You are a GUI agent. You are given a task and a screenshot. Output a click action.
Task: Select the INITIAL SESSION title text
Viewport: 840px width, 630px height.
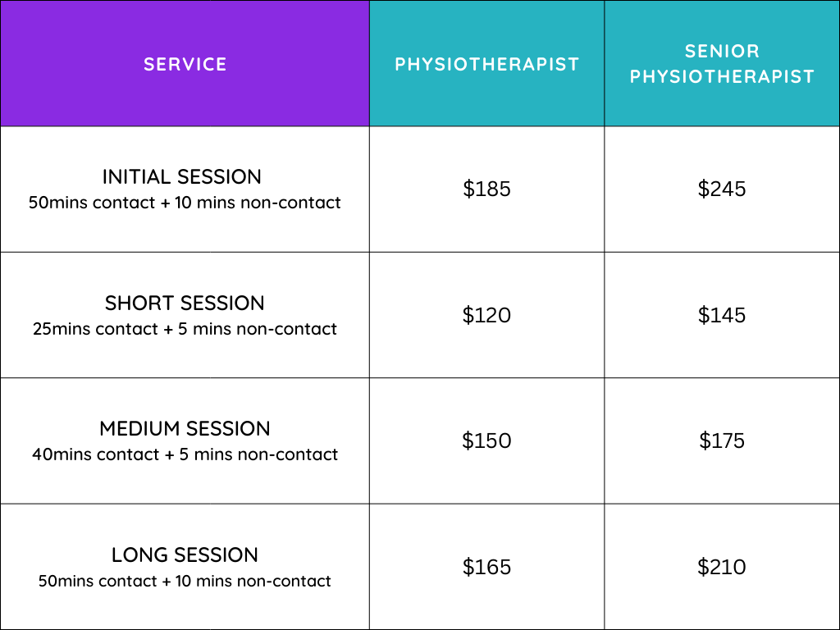(182, 177)
